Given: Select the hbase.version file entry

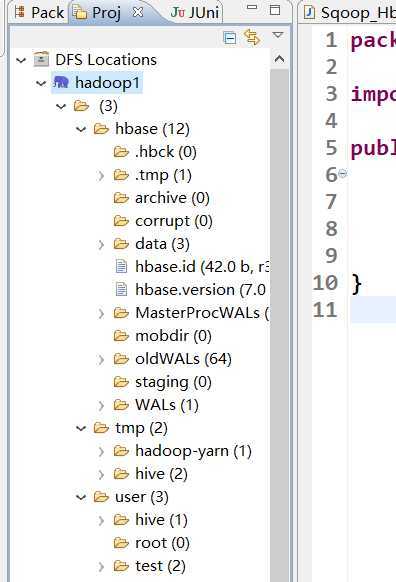Looking at the screenshot, I should (x=201, y=290).
